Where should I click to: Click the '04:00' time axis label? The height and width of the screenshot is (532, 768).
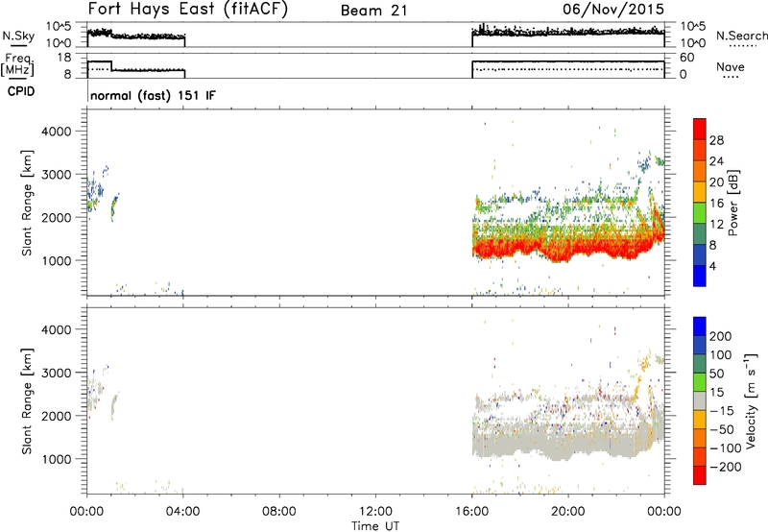tap(183, 511)
